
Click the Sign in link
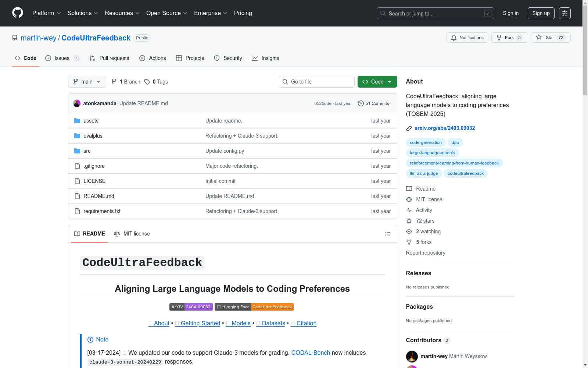click(511, 13)
